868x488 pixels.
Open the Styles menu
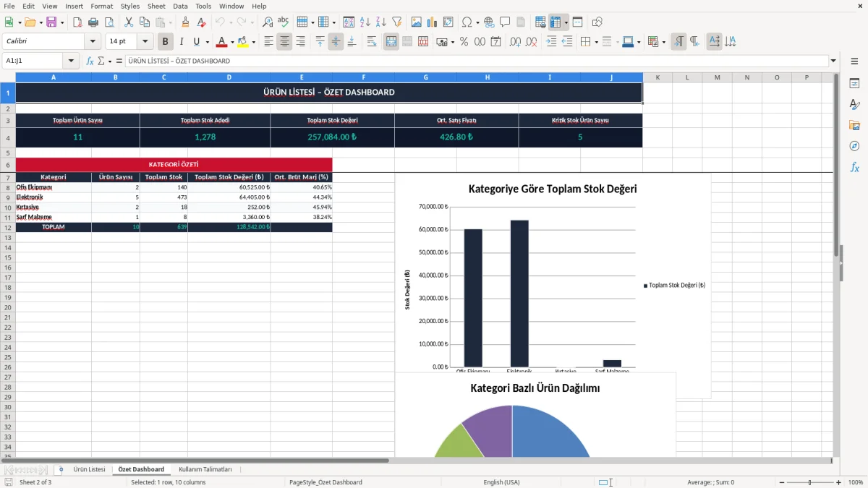[x=130, y=6]
